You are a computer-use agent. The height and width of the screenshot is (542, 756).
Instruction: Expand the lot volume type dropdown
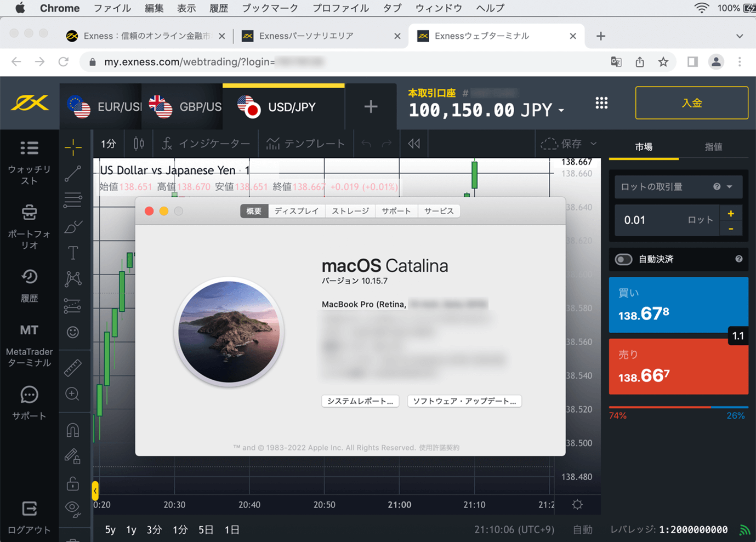tap(730, 187)
